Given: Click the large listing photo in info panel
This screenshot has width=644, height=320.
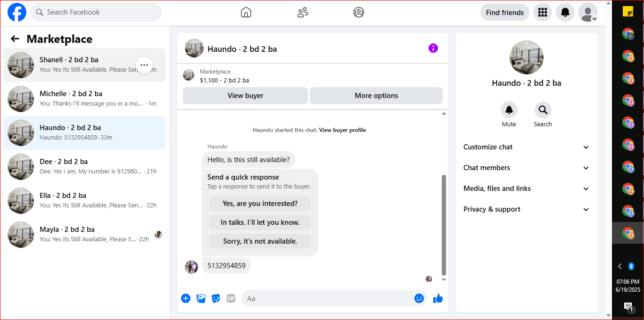Looking at the screenshot, I should pyautogui.click(x=527, y=57).
